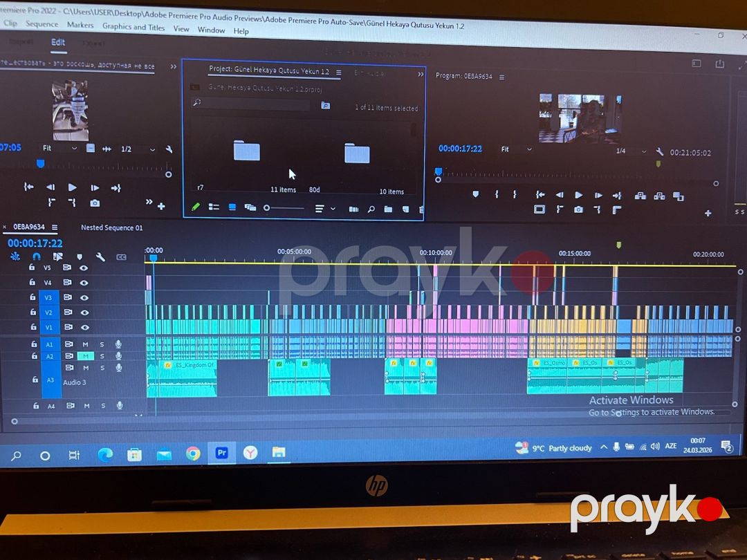The height and width of the screenshot is (560, 747).
Task: Mute audio track A1
Action: pyautogui.click(x=85, y=344)
